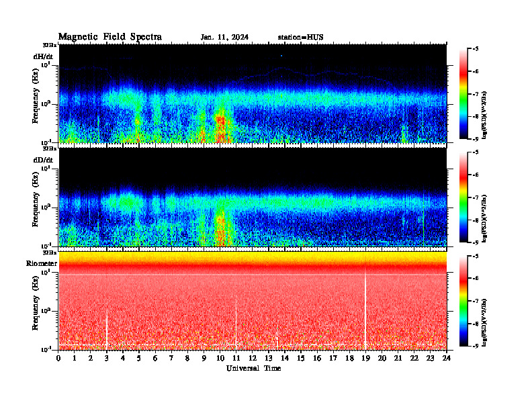The width and height of the screenshot is (532, 411).
Task: Click the dD/dt spectrogram plot
Action: [253, 197]
